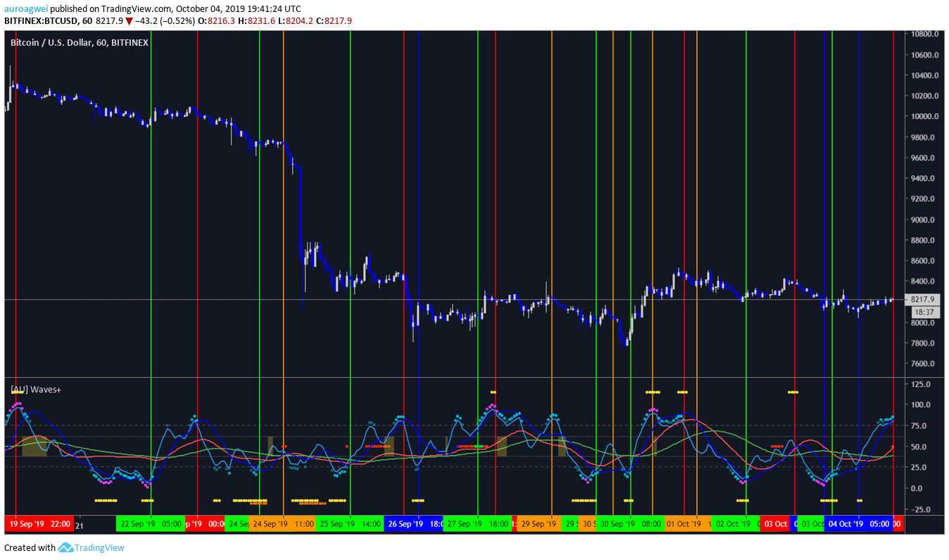Click the −25.0 indicator scale label
This screenshot has width=949, height=560.
pos(919,509)
